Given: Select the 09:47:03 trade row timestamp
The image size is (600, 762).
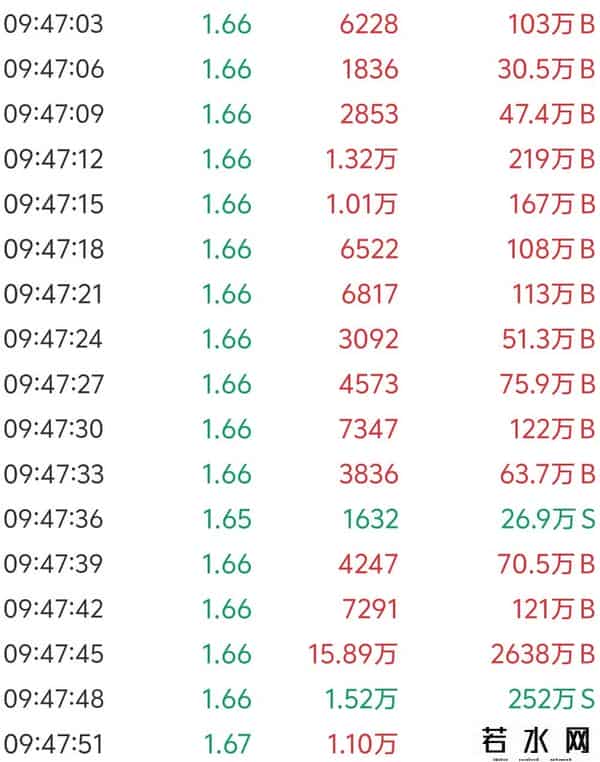Looking at the screenshot, I should (x=53, y=24).
